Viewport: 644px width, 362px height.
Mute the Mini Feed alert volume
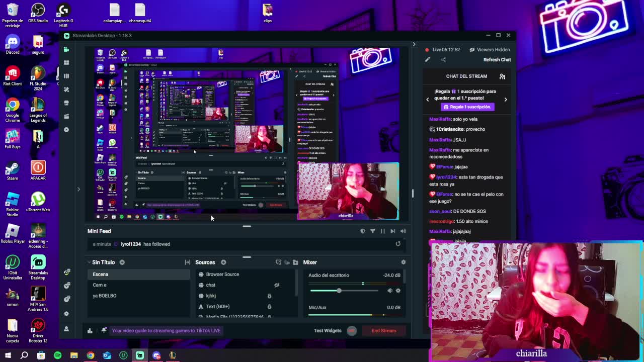pyautogui.click(x=403, y=231)
